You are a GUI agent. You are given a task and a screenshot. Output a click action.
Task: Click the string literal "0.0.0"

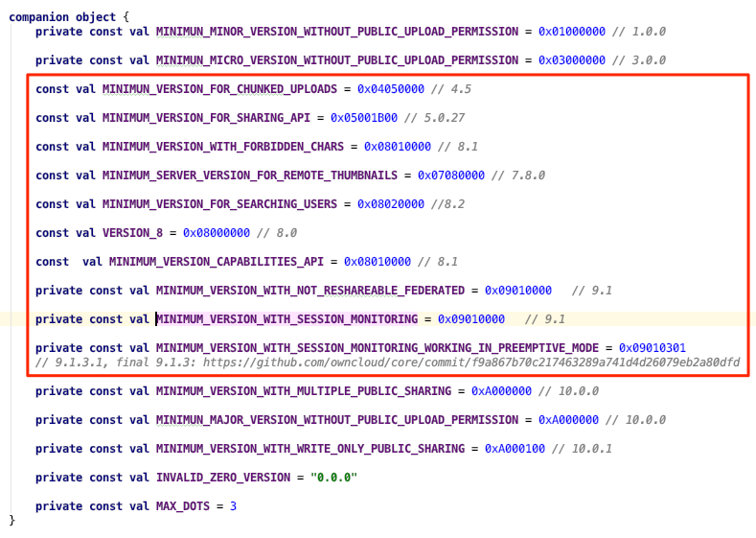point(333,478)
